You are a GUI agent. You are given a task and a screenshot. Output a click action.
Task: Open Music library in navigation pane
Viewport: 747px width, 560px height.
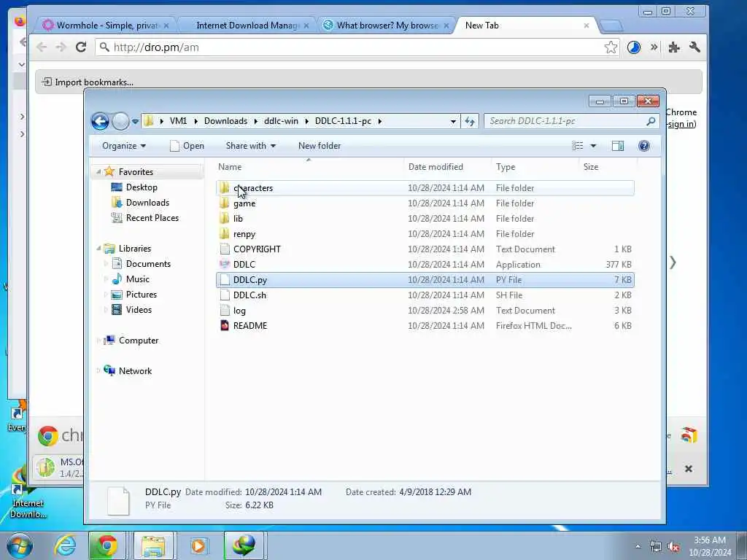tap(137, 279)
